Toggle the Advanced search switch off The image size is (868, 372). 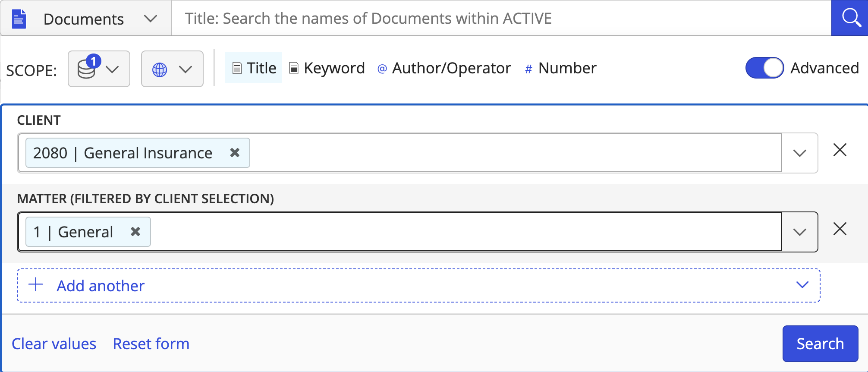(764, 68)
